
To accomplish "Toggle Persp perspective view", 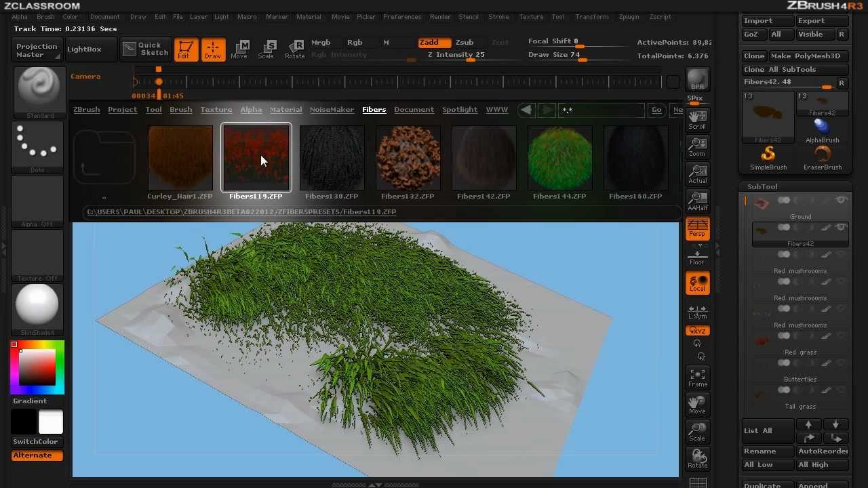I will tap(697, 228).
